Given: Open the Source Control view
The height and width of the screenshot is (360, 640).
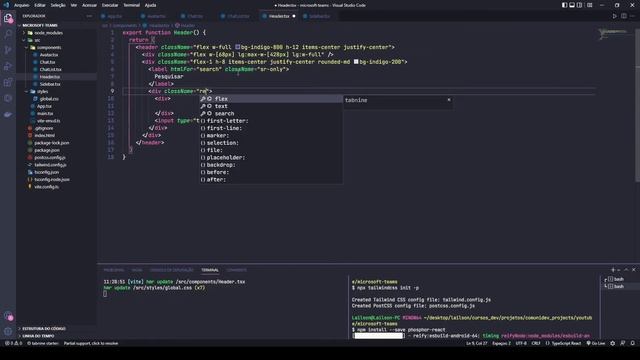Looking at the screenshot, I should (x=8, y=50).
